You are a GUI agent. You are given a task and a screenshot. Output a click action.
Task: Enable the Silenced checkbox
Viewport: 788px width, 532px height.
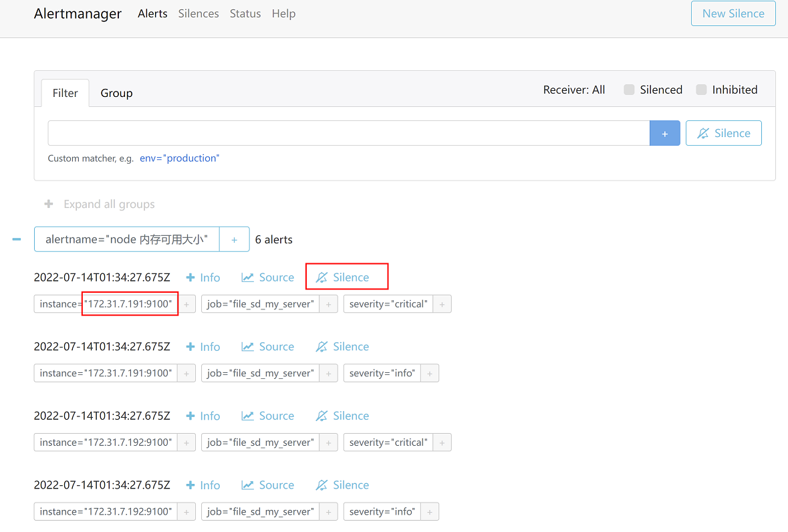coord(629,90)
